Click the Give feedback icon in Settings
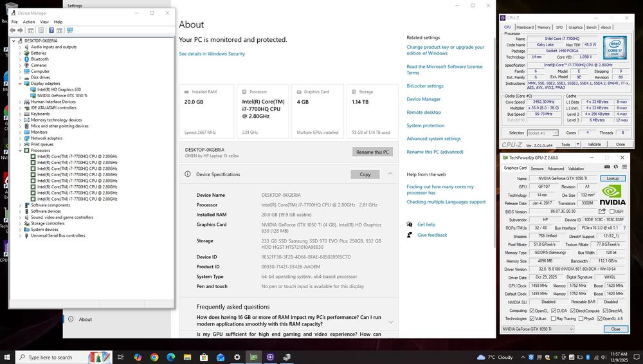The height and width of the screenshot is (364, 643). [409, 235]
